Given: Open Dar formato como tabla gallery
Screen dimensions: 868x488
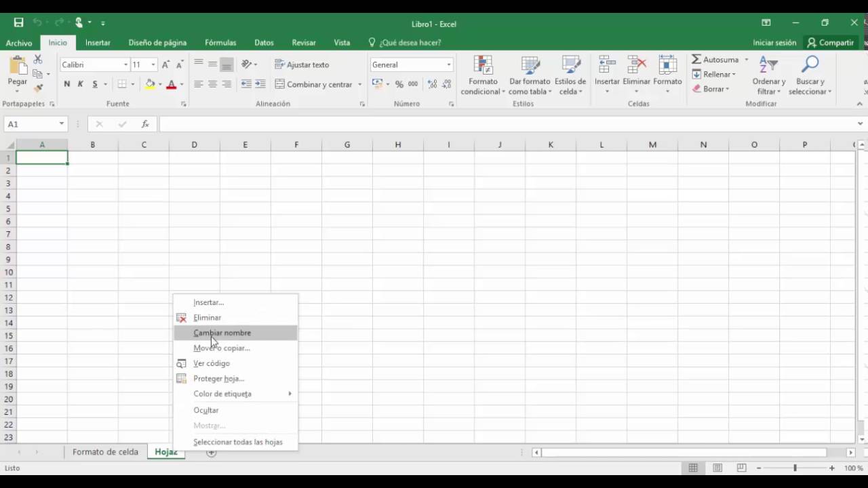Looking at the screenshot, I should pyautogui.click(x=530, y=75).
